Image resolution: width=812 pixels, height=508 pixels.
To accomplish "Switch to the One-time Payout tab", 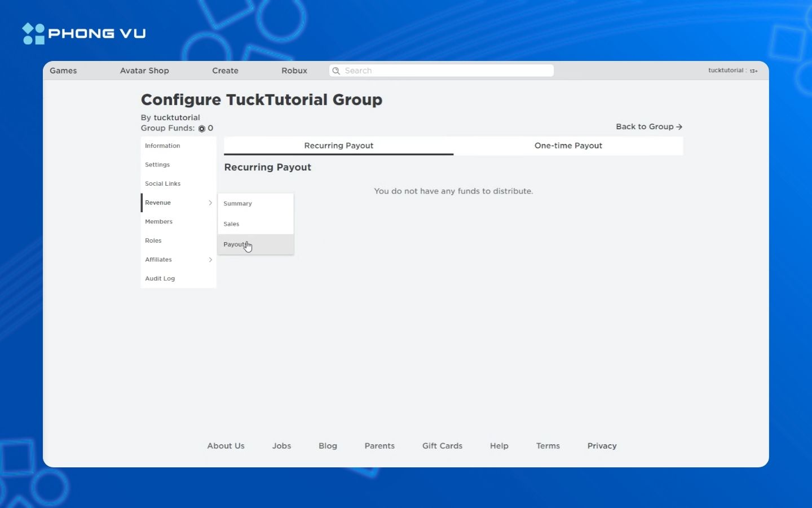I will (x=568, y=146).
